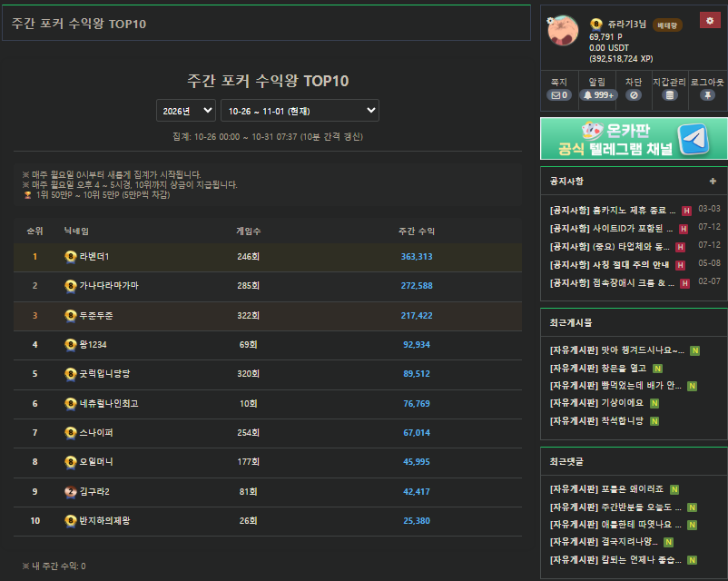Click level badge next to 왕1234

(70, 345)
